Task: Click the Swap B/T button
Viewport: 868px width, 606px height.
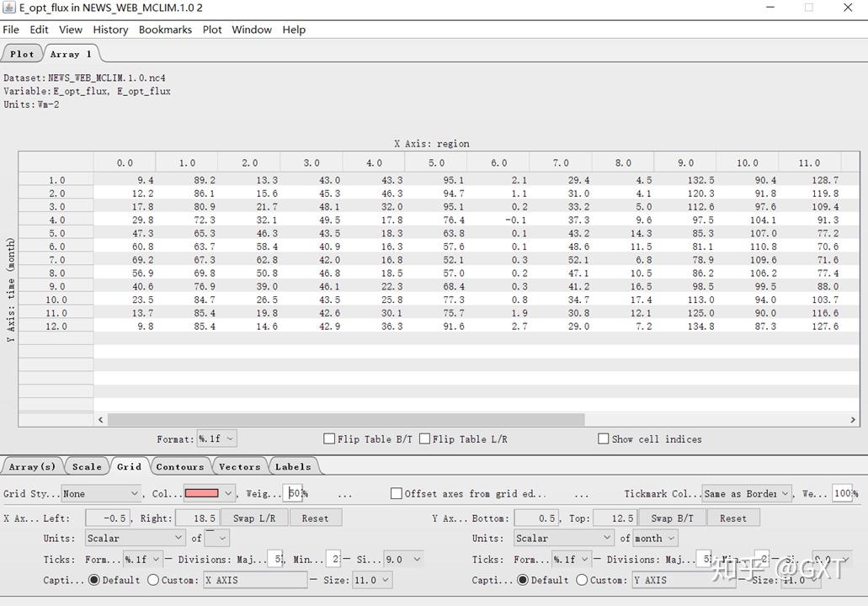Action: (x=674, y=518)
